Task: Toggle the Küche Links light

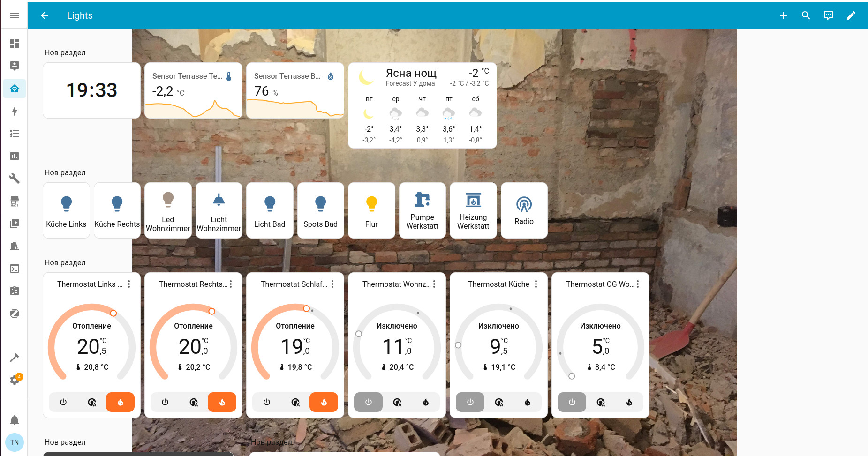Action: 66,210
